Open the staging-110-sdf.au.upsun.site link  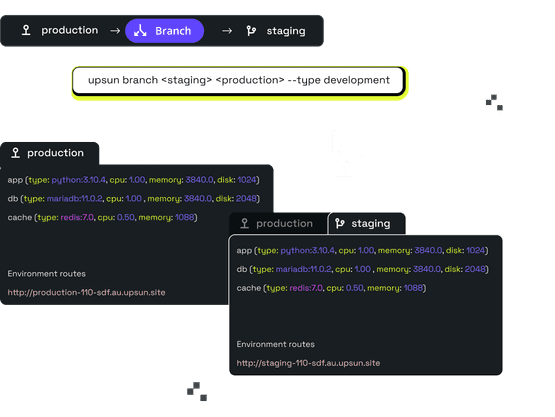click(x=308, y=363)
